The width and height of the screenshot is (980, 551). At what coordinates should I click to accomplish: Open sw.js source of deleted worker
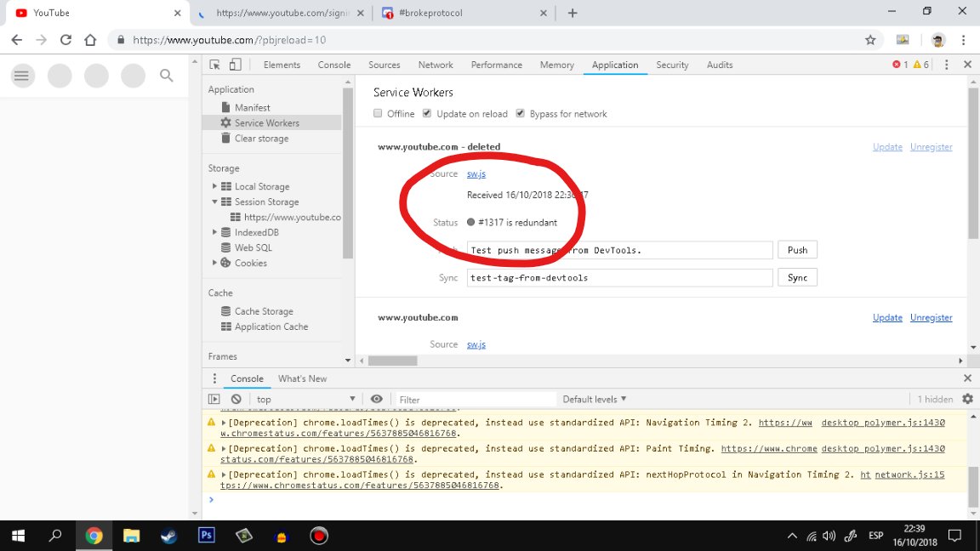[476, 173]
